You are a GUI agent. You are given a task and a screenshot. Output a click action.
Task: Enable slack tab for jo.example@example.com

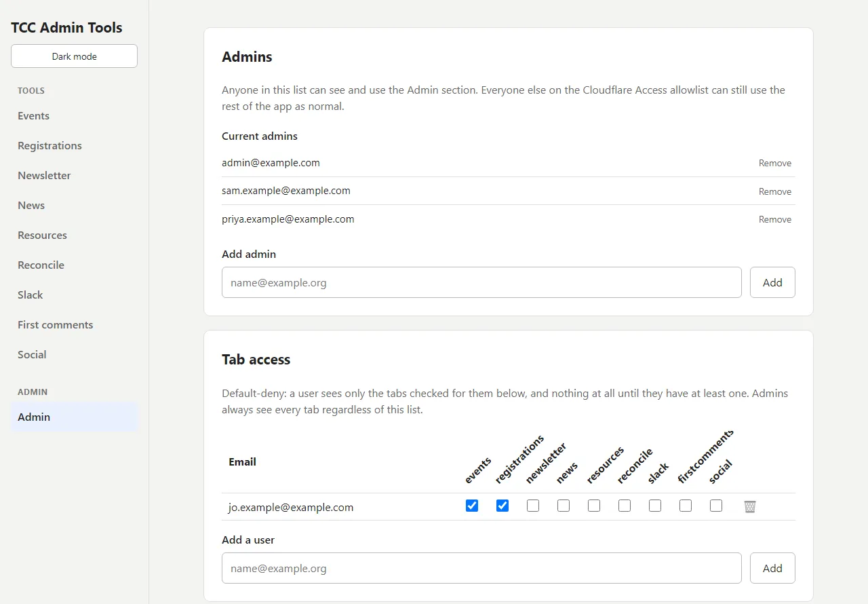655,506
